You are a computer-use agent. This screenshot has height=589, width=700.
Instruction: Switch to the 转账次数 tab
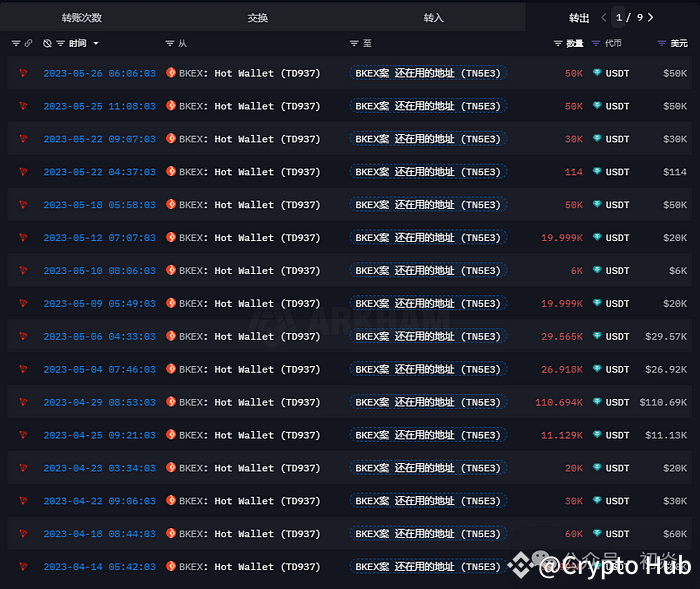pyautogui.click(x=82, y=18)
